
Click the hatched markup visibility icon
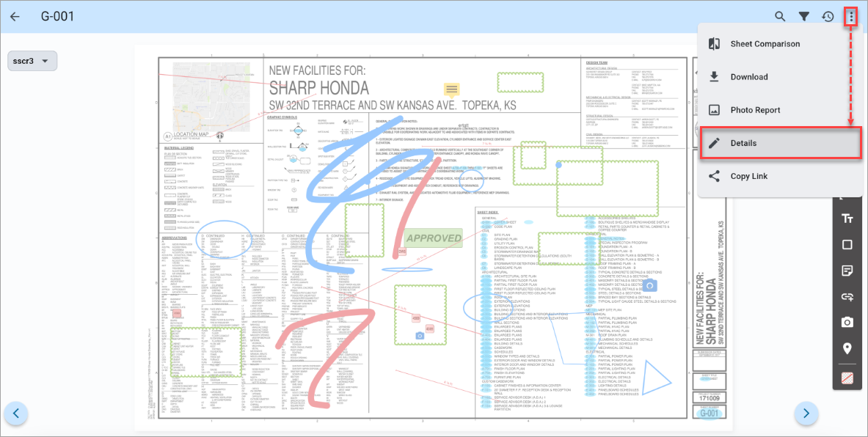pos(847,378)
